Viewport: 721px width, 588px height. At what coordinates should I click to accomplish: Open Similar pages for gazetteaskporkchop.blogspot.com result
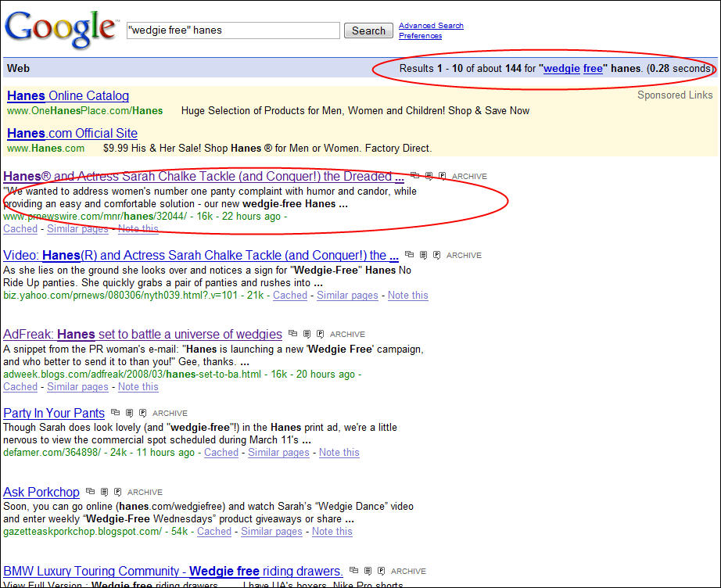(272, 532)
